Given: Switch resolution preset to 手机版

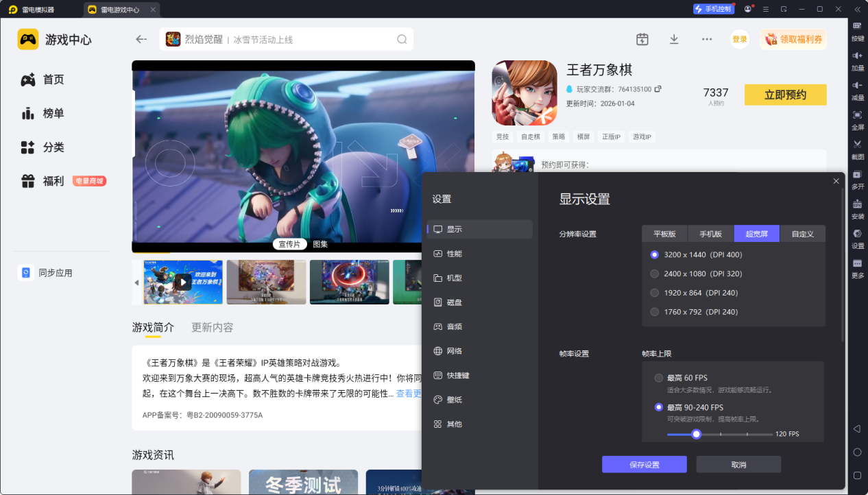Looking at the screenshot, I should 710,233.
